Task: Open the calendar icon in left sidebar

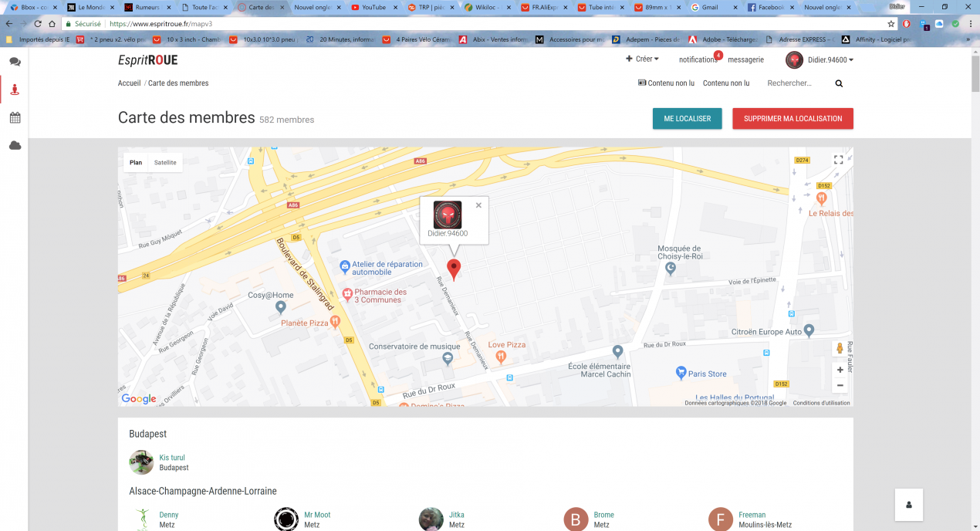Action: [15, 117]
